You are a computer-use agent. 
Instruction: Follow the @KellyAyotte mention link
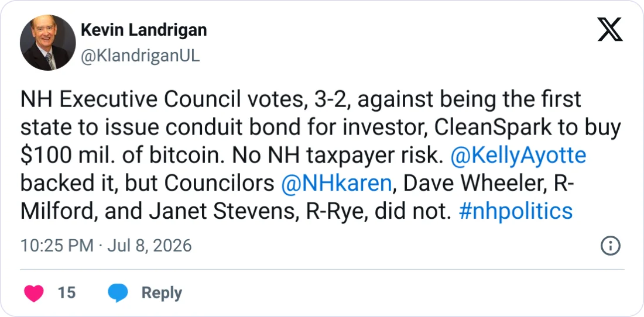[x=518, y=156]
